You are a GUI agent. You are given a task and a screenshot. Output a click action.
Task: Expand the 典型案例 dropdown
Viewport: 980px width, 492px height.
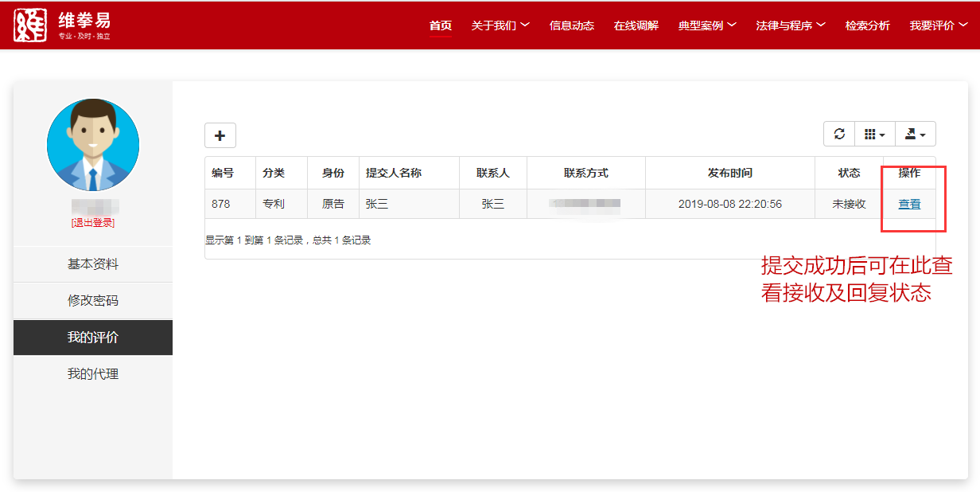(x=706, y=25)
